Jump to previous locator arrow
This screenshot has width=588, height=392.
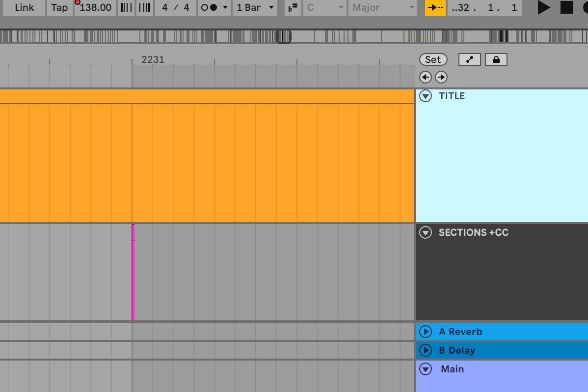coord(425,77)
